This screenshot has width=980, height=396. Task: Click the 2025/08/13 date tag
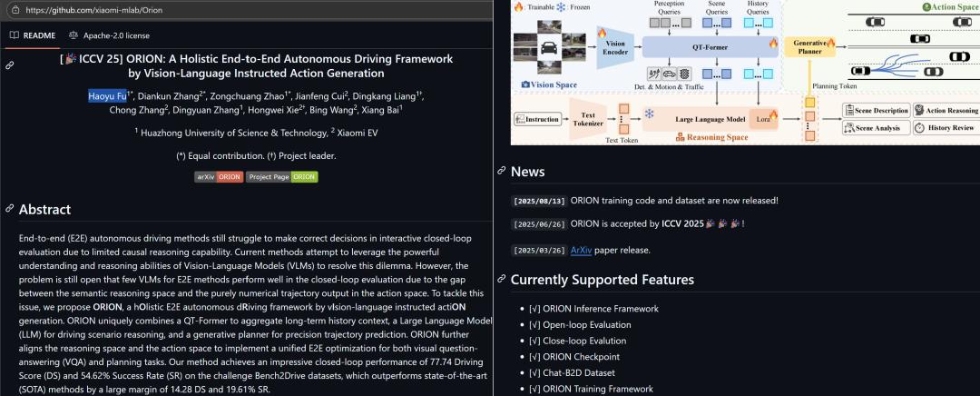click(539, 201)
